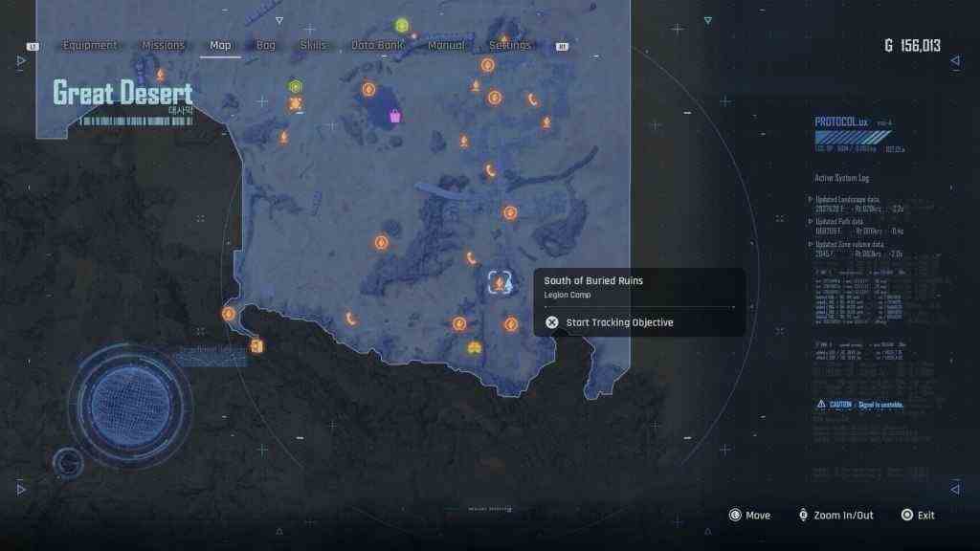Click the Exit control hint
Viewport: 980px width, 551px height.
pos(918,516)
